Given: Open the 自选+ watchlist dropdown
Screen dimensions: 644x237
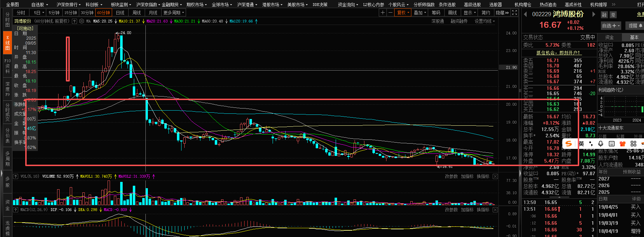Looking at the screenshot, I should (x=611, y=26).
